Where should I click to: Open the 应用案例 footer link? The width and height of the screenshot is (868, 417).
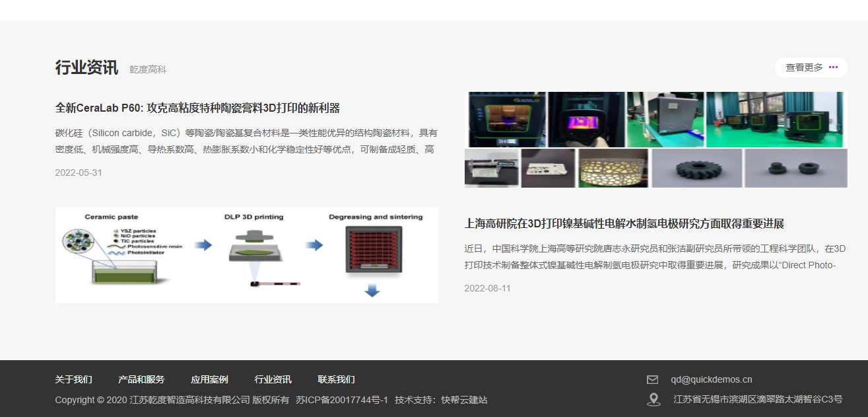(209, 379)
